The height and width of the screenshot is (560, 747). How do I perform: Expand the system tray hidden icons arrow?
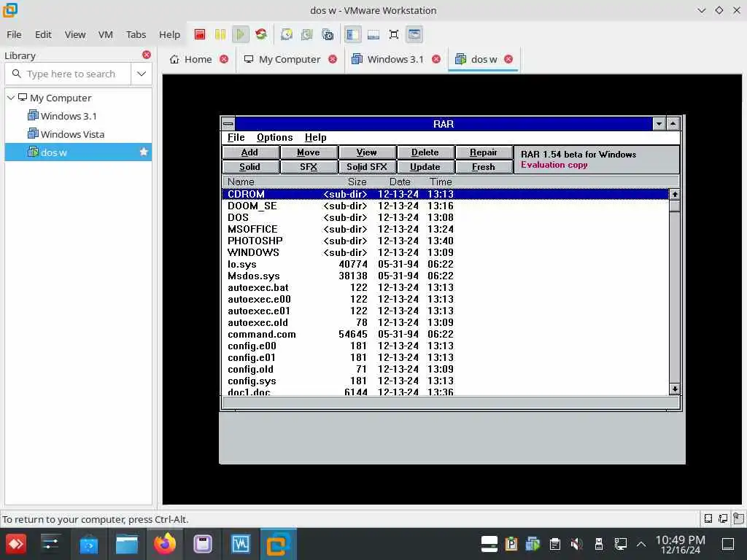click(641, 543)
